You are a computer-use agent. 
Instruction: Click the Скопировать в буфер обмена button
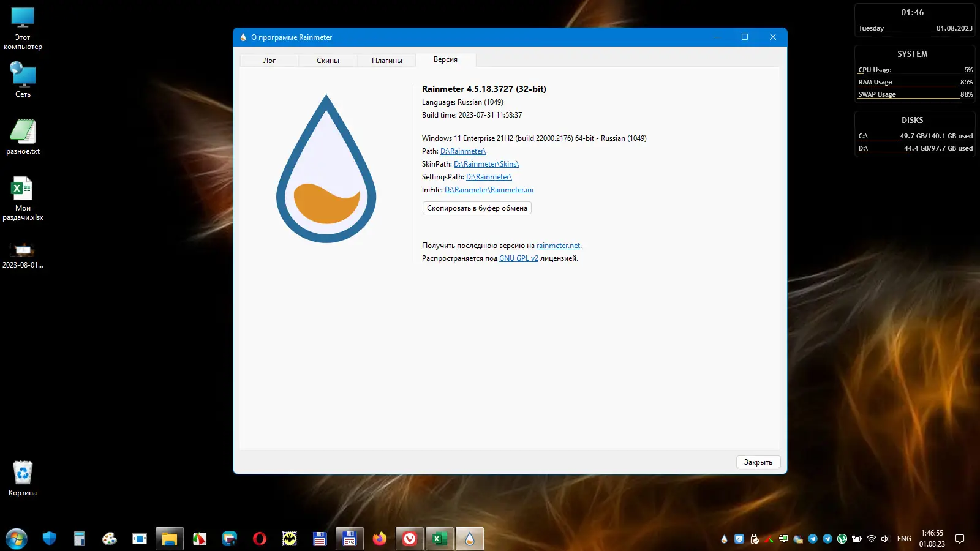[477, 208]
